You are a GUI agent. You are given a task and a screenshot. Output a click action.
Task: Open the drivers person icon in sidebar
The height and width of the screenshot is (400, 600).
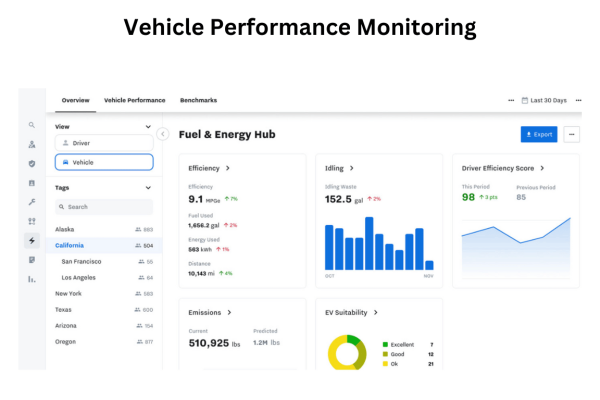(32, 144)
